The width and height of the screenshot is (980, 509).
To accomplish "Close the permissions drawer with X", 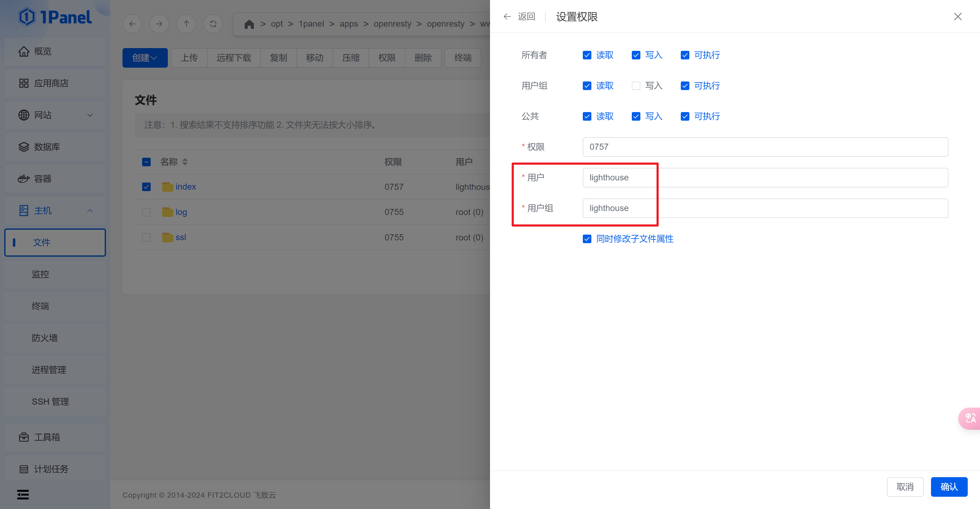I will [958, 16].
